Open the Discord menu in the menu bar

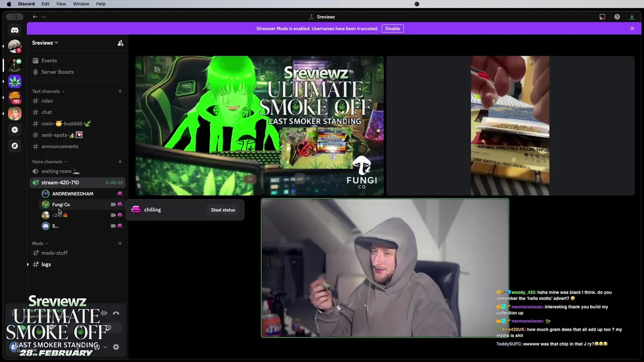coord(26,4)
